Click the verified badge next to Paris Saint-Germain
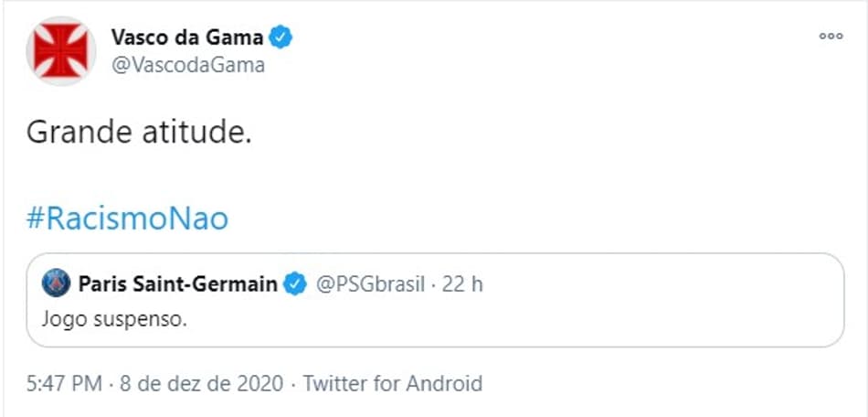This screenshot has width=868, height=417. [295, 284]
